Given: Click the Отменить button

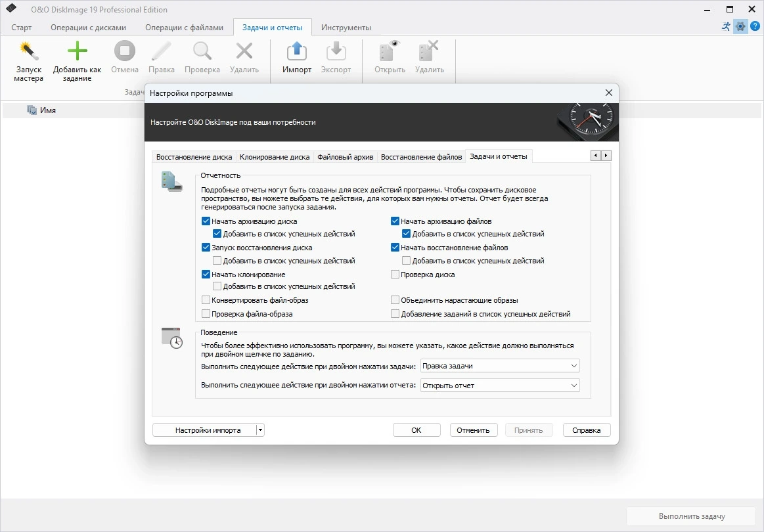Looking at the screenshot, I should click(473, 430).
